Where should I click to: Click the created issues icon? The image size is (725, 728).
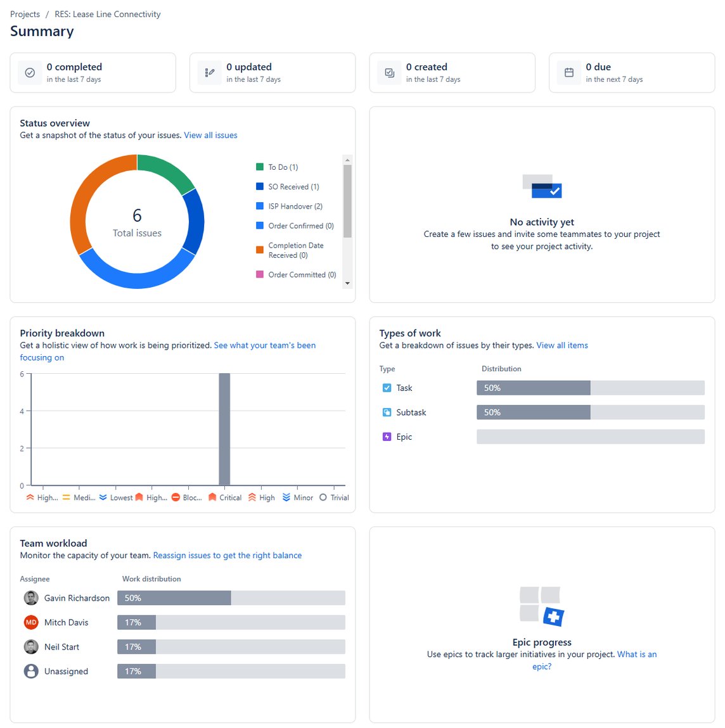pyautogui.click(x=389, y=72)
